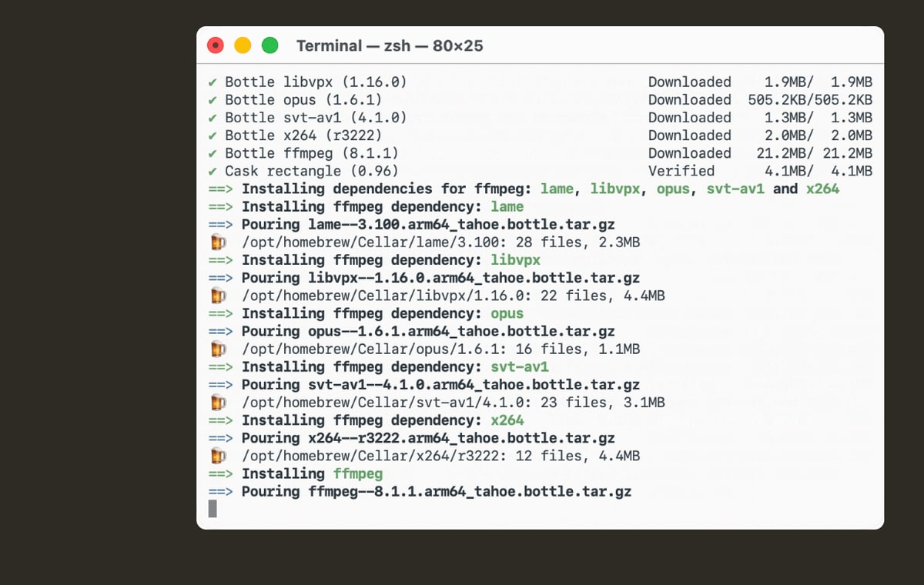924x585 pixels.
Task: Click the arrow before 'Pouring ffmpeg--8.1.1'
Action: [x=220, y=491]
